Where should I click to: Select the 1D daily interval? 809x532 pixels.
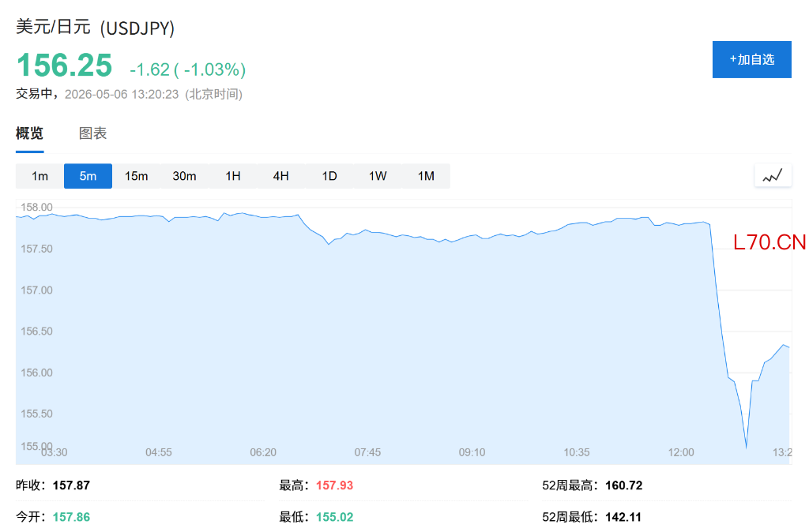(x=329, y=176)
